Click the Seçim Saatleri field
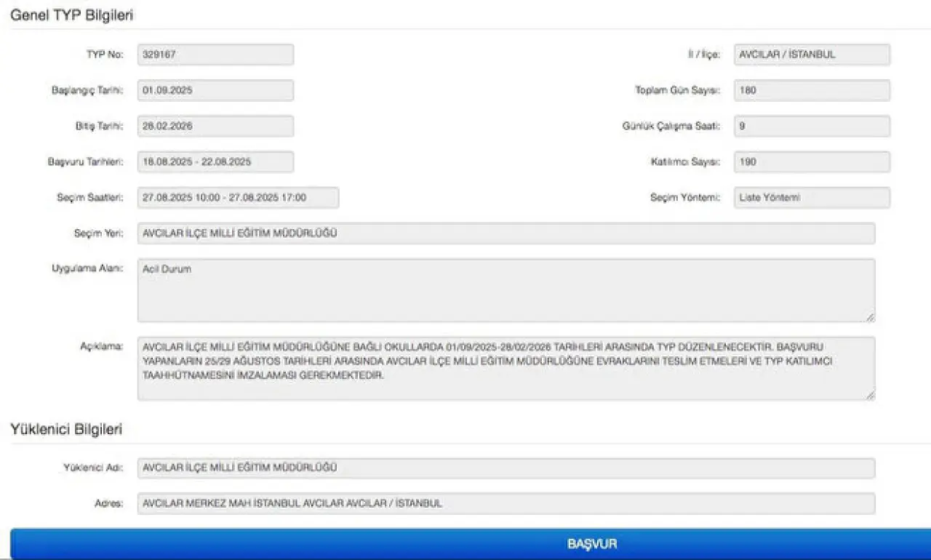931x560 pixels. point(238,197)
